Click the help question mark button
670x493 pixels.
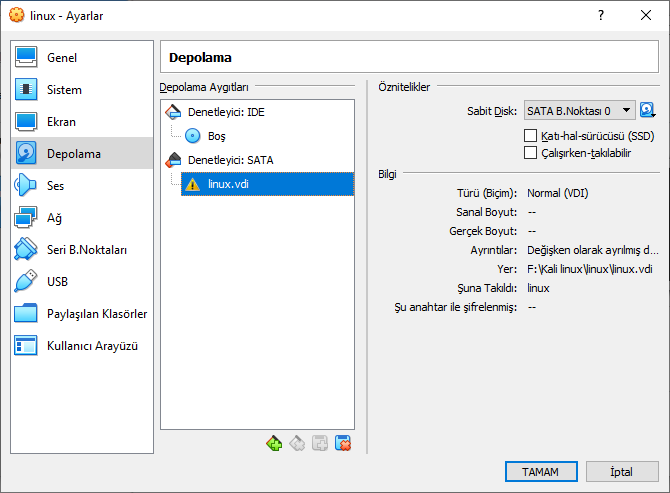(x=601, y=15)
